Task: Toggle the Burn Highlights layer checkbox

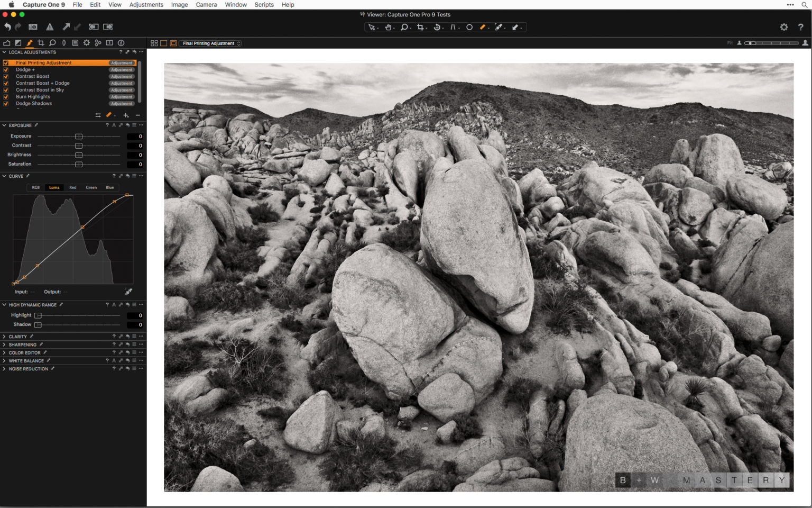Action: click(6, 97)
